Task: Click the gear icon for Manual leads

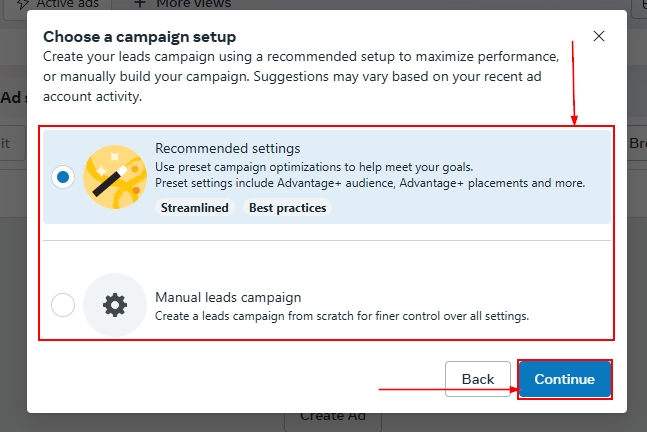Action: pos(115,305)
